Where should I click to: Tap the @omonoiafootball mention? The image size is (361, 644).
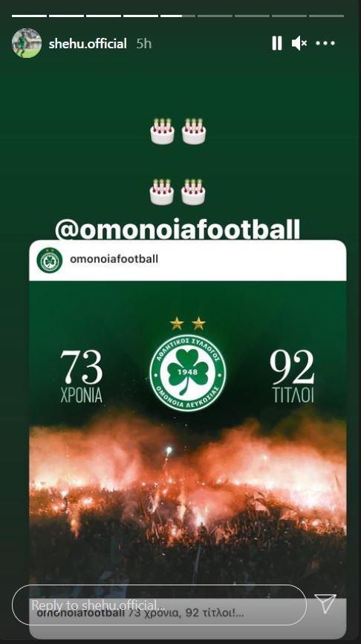[x=178, y=230]
